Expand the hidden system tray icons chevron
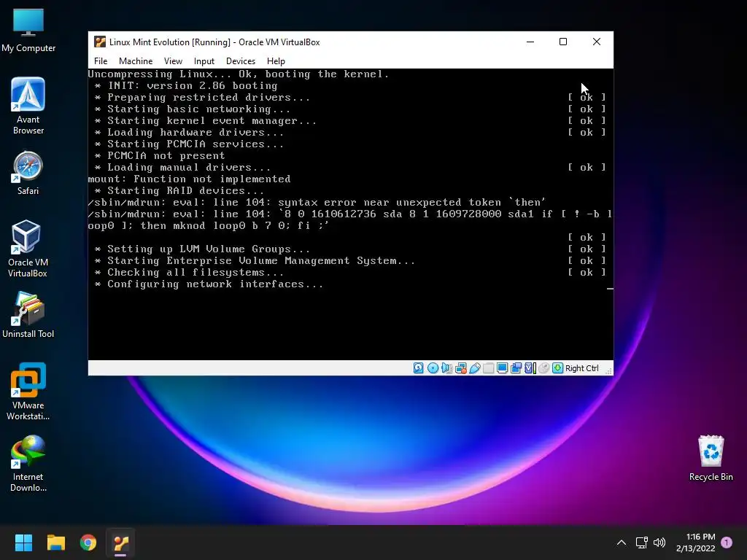 tap(622, 542)
